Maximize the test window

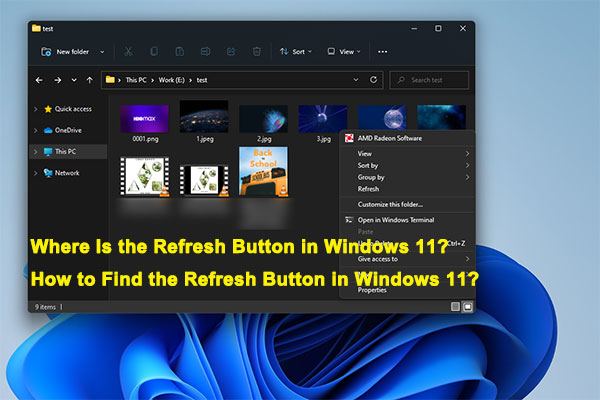coord(438,28)
